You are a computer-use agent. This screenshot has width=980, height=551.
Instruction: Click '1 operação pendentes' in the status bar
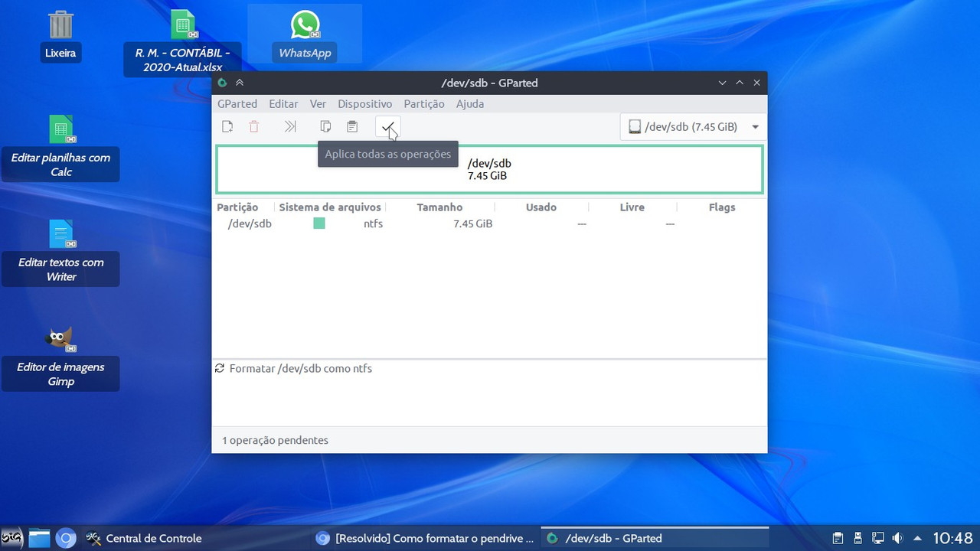pyautogui.click(x=275, y=440)
